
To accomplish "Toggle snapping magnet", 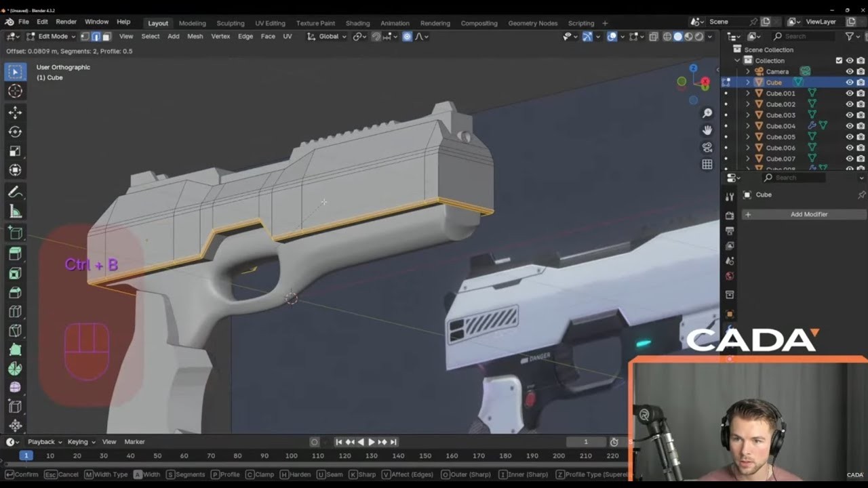I will pos(376,37).
